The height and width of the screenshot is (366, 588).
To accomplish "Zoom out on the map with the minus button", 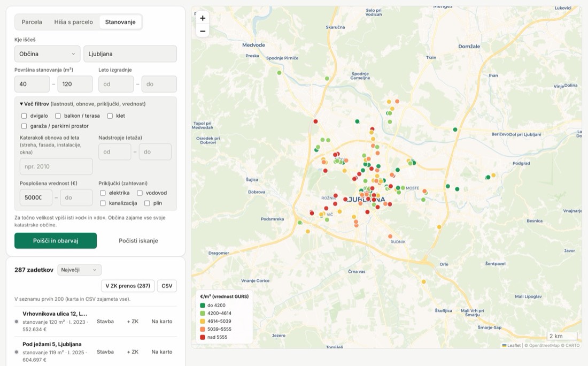I will pyautogui.click(x=203, y=31).
